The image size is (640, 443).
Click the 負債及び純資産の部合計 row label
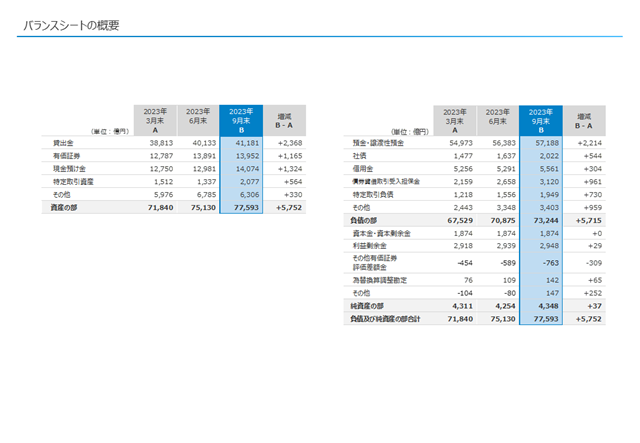point(385,319)
